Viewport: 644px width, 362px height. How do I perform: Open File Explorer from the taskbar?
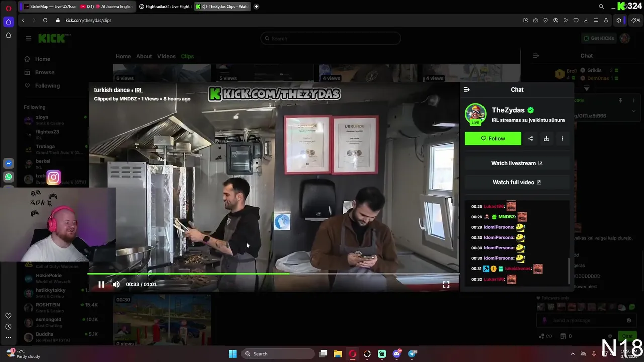pos(338,354)
